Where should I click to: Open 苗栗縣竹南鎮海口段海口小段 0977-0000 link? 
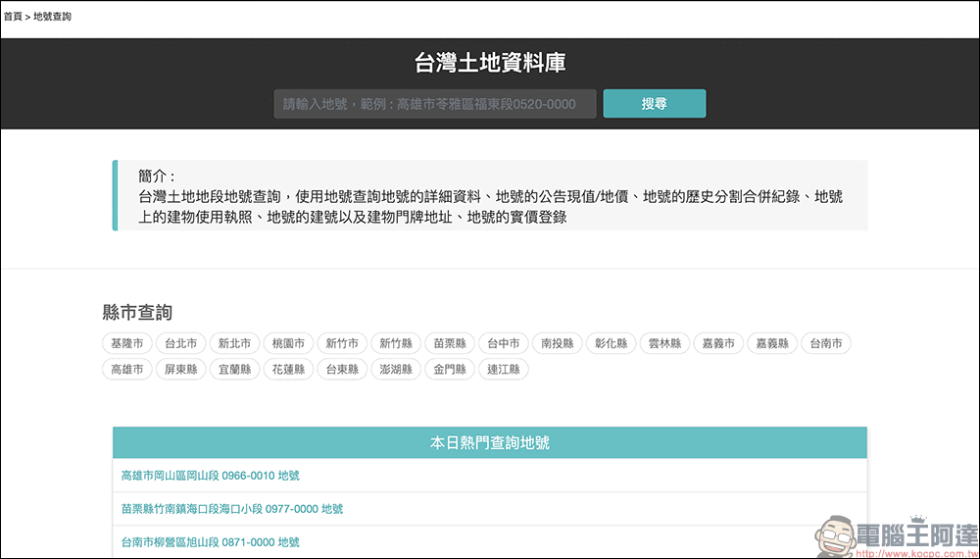tap(231, 509)
